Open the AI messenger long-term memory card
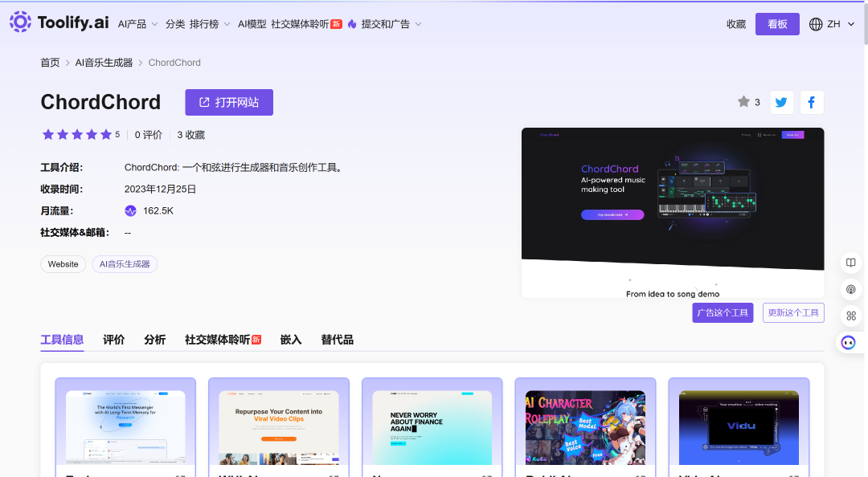This screenshot has width=868, height=477. point(125,427)
